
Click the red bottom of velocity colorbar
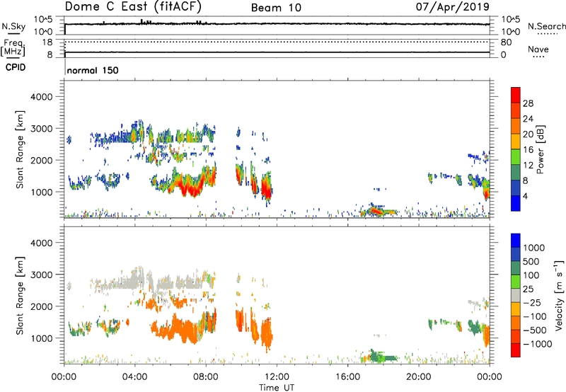[x=516, y=350]
